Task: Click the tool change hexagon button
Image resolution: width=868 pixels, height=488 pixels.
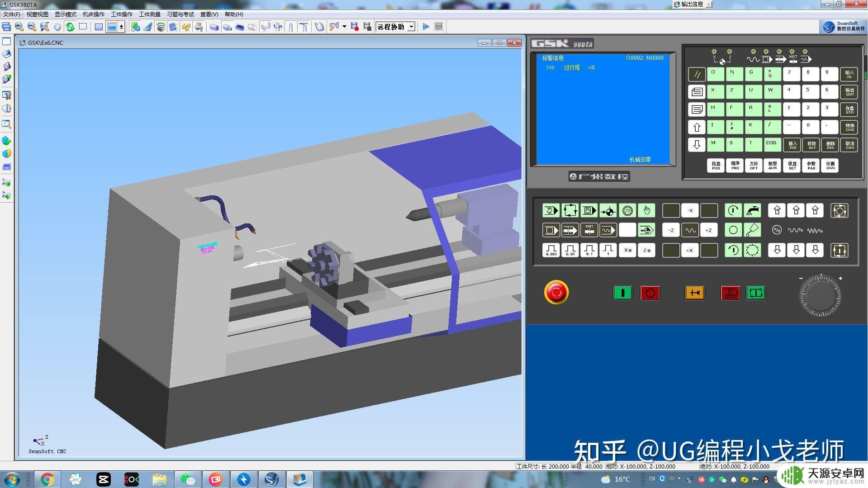Action: coord(752,250)
